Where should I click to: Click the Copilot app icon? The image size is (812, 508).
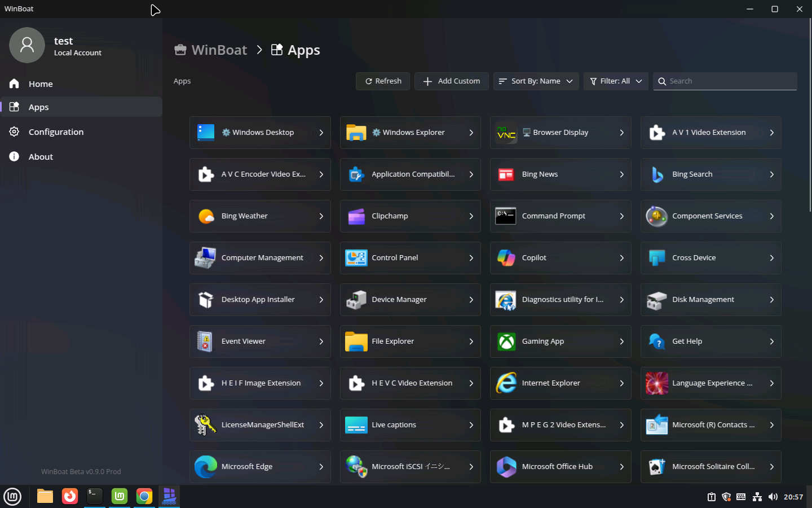(506, 258)
